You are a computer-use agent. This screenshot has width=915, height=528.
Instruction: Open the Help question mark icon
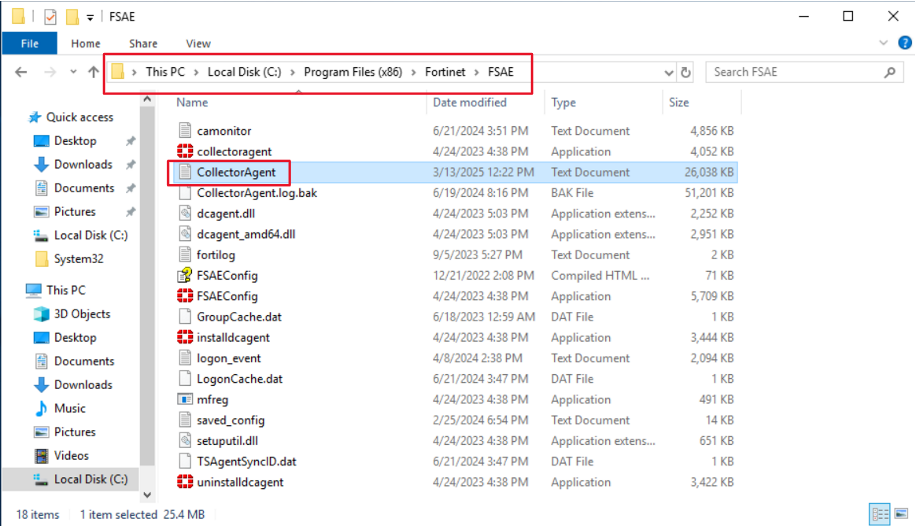(905, 43)
